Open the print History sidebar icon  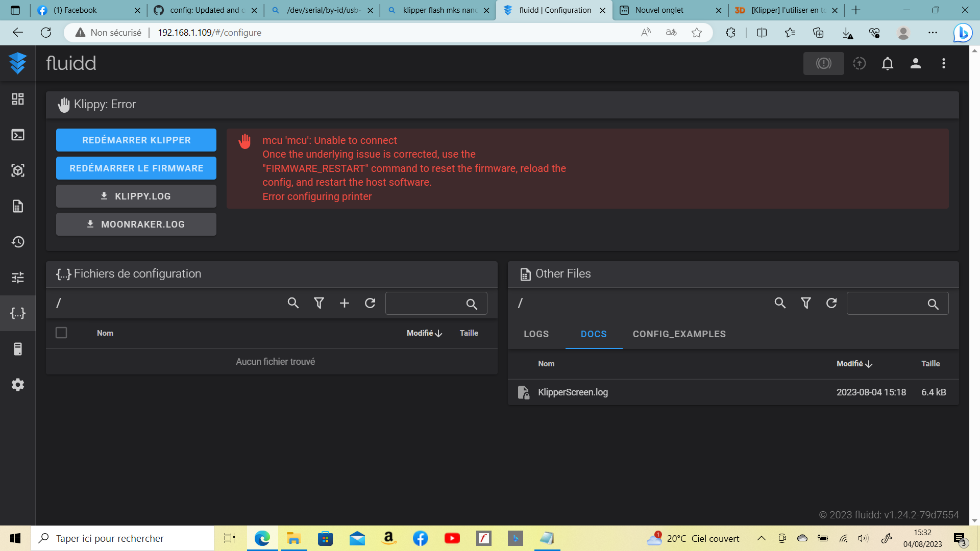(x=18, y=242)
